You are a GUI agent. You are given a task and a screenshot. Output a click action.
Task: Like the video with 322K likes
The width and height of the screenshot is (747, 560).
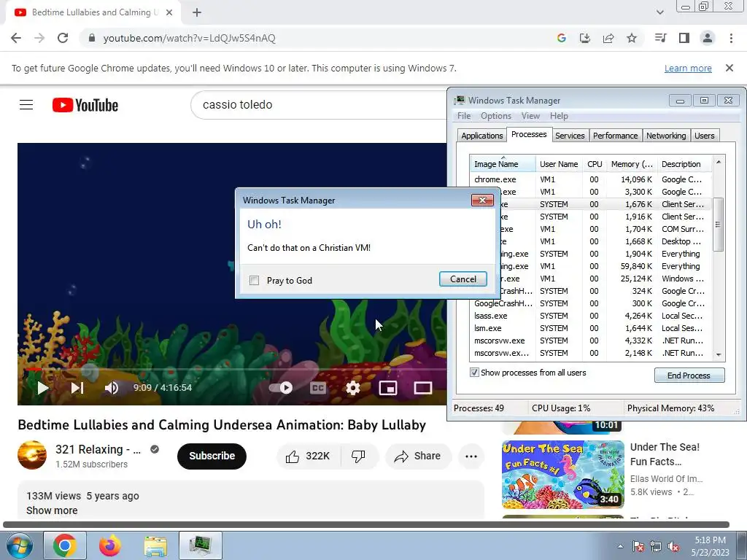coord(309,456)
